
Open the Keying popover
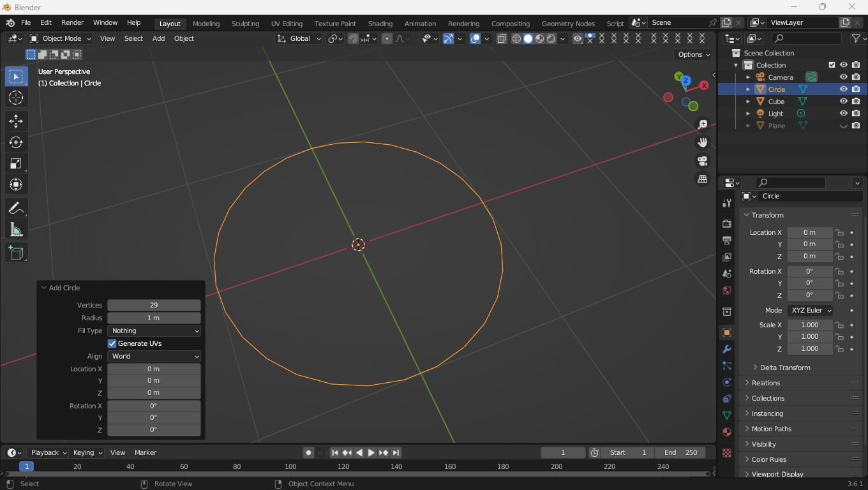pos(87,452)
